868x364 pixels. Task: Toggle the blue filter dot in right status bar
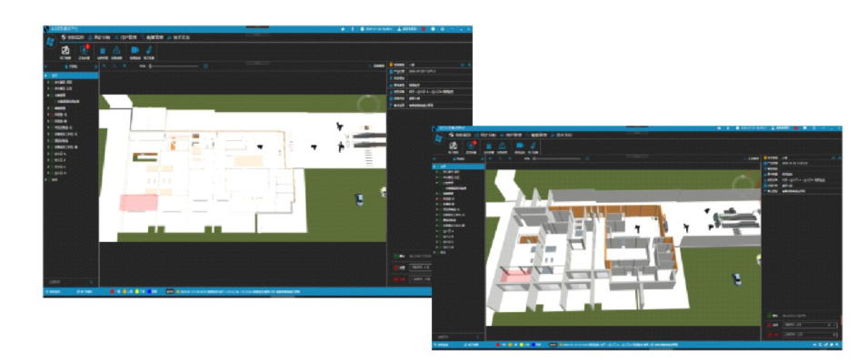coord(534,345)
